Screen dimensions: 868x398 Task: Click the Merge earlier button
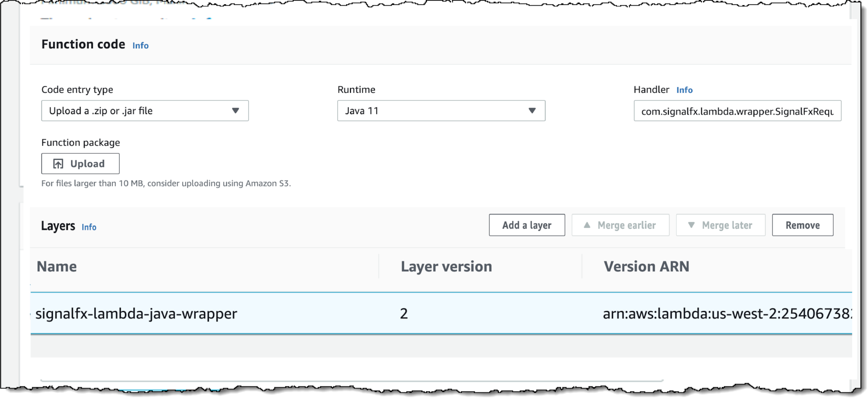pos(620,225)
